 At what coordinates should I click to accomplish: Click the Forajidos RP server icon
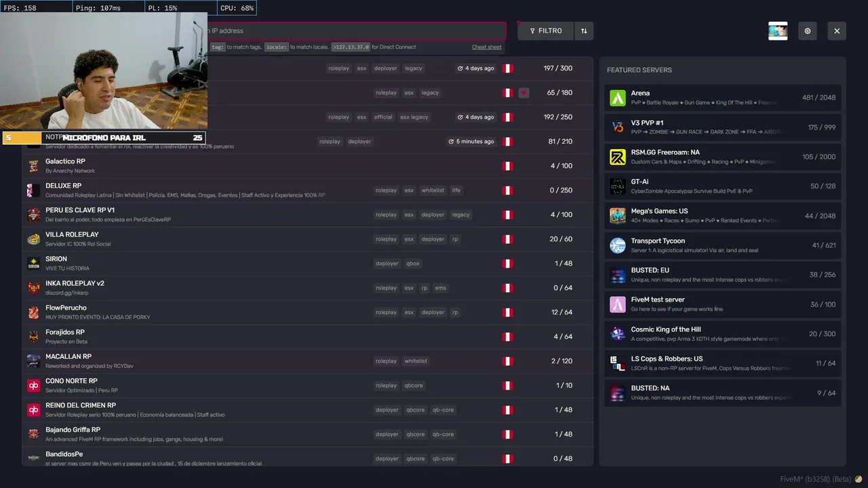[34, 337]
